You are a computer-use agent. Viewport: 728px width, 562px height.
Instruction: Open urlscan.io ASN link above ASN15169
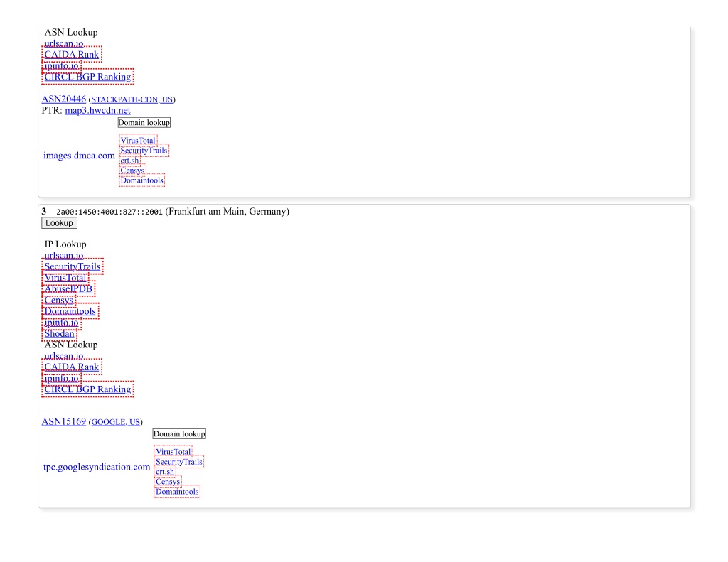click(64, 356)
